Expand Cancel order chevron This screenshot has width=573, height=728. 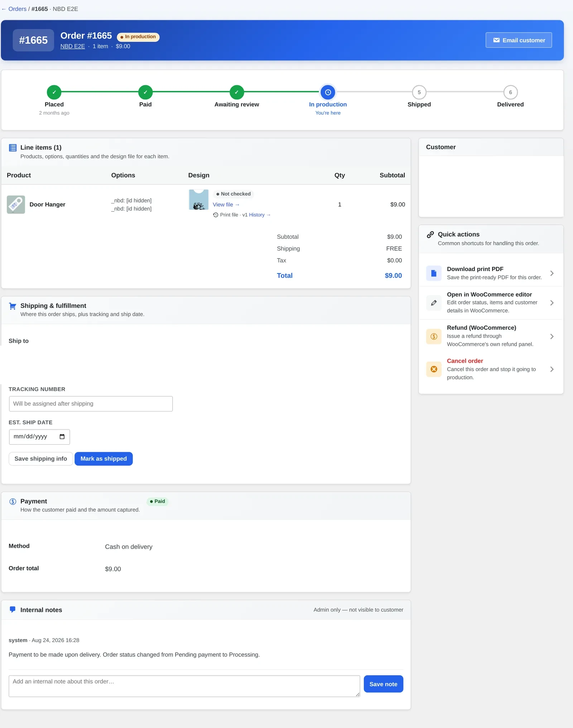(552, 369)
